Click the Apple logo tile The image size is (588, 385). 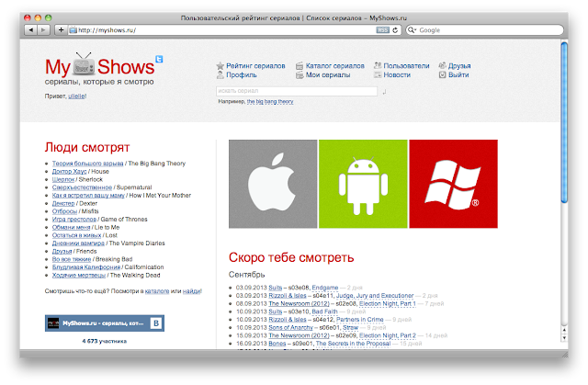coord(273,184)
